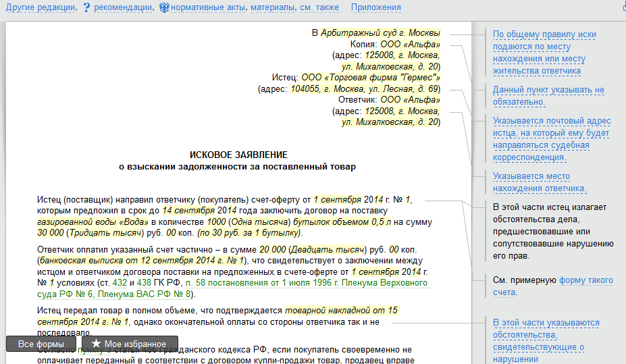Click the emblem icon before «нормативные акты»
The width and height of the screenshot is (626, 364).
165,7
